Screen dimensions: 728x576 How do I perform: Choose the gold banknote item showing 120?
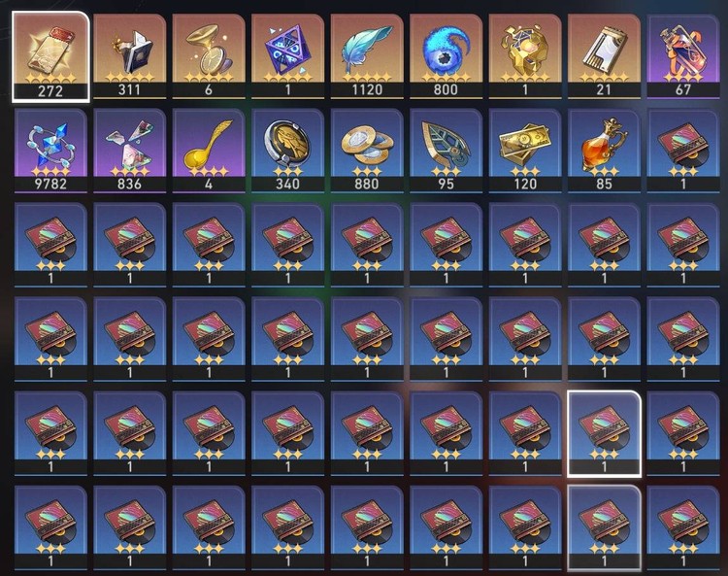click(x=524, y=151)
